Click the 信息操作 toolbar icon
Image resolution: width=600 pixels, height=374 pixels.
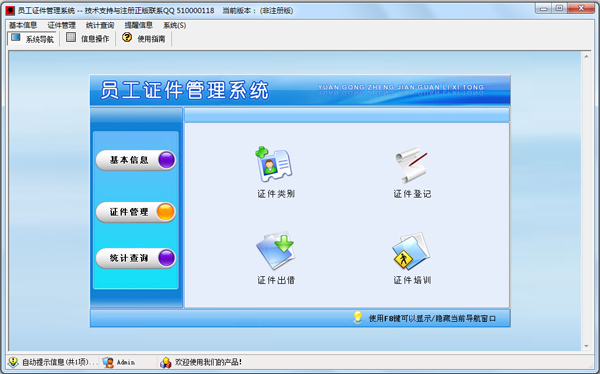coord(71,37)
